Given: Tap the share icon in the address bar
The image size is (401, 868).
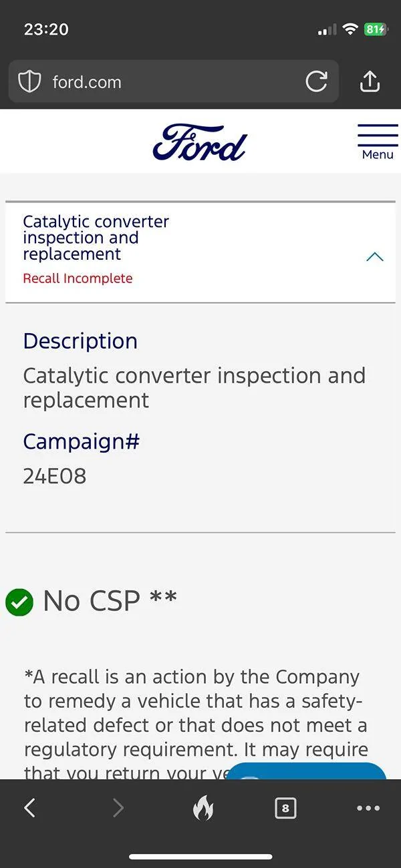Looking at the screenshot, I should click(x=370, y=81).
